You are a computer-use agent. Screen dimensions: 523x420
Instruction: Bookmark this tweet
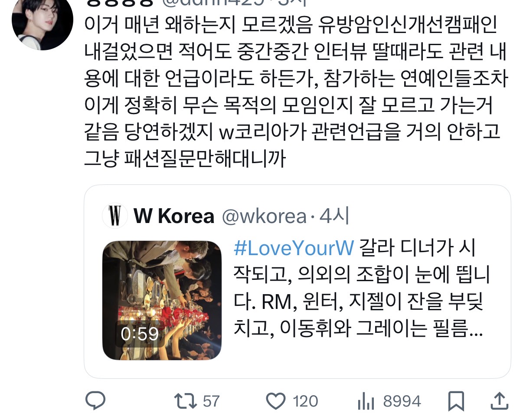click(456, 401)
